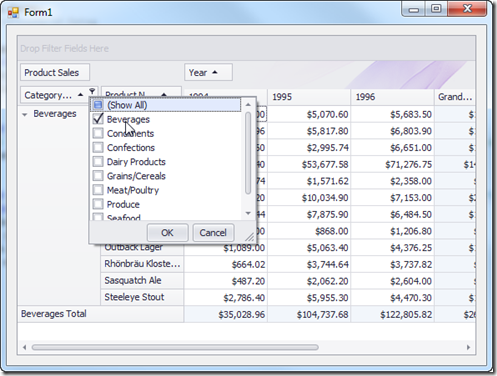Image resolution: width=497 pixels, height=376 pixels.
Task: Toggle the (Show All) checkbox
Action: (x=98, y=105)
